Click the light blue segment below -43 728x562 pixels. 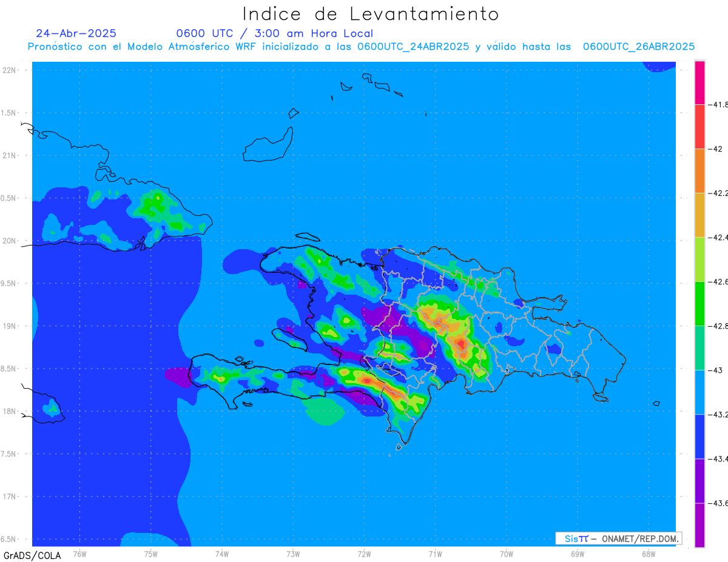(699, 392)
